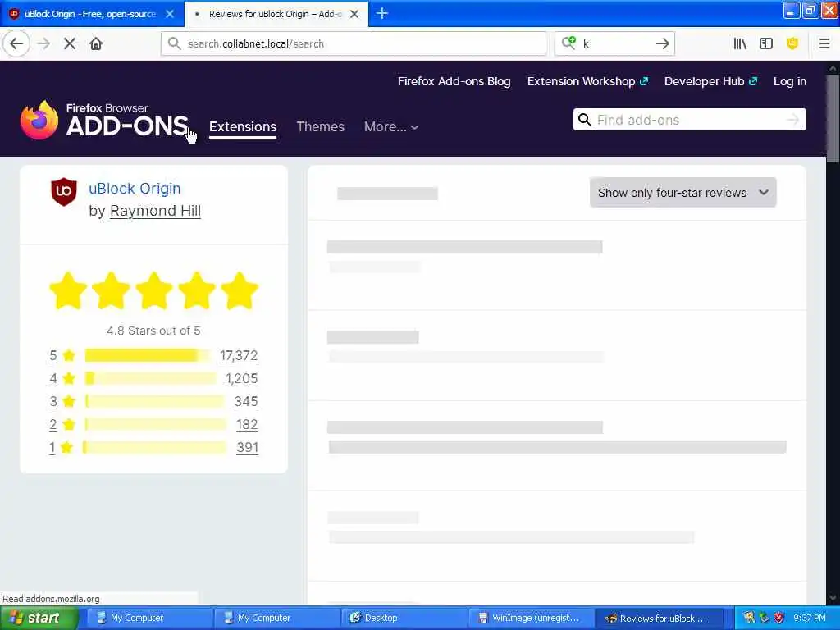Open the 182 two-star reviews count
This screenshot has width=840, height=630.
tap(247, 424)
